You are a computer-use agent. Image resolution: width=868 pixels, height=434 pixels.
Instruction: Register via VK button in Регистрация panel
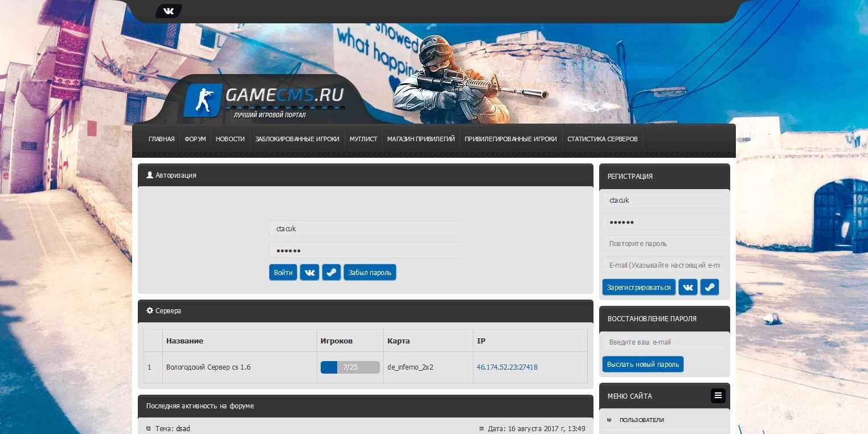click(x=688, y=287)
